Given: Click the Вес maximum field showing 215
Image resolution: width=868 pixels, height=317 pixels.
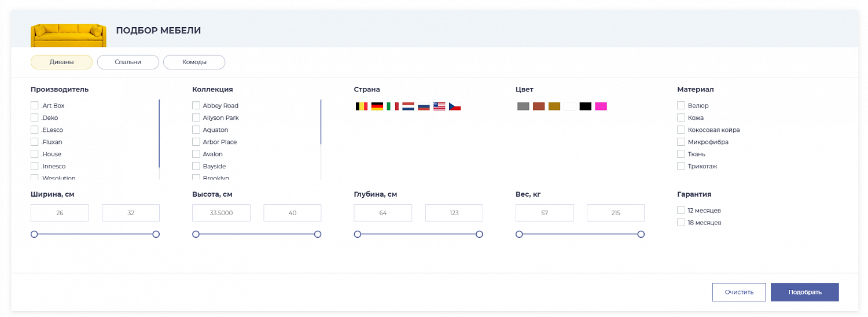Looking at the screenshot, I should [616, 213].
